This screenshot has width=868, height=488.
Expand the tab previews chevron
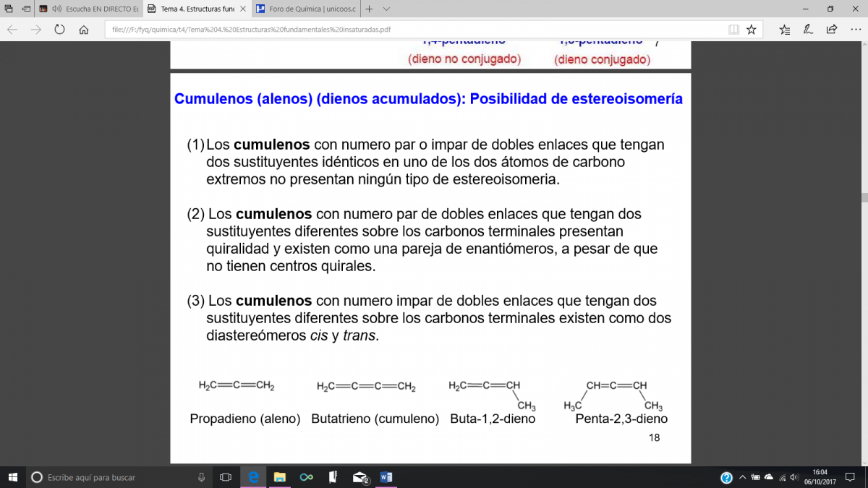click(386, 9)
